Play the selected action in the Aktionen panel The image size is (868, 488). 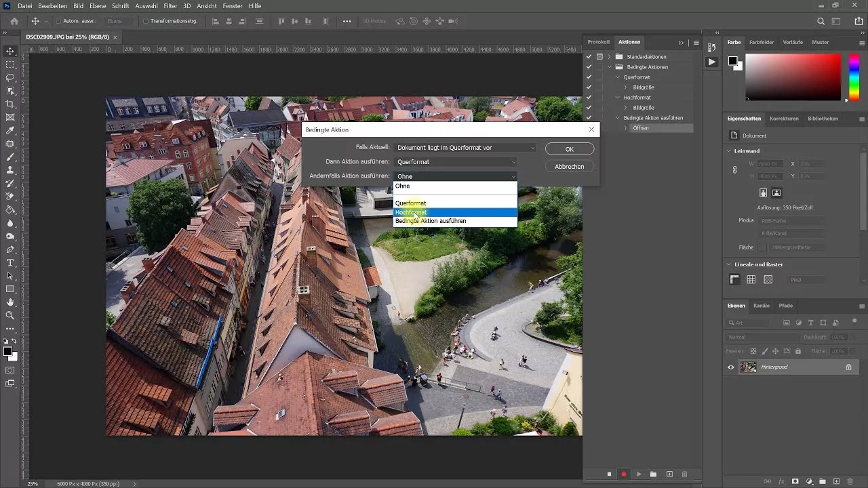638,474
